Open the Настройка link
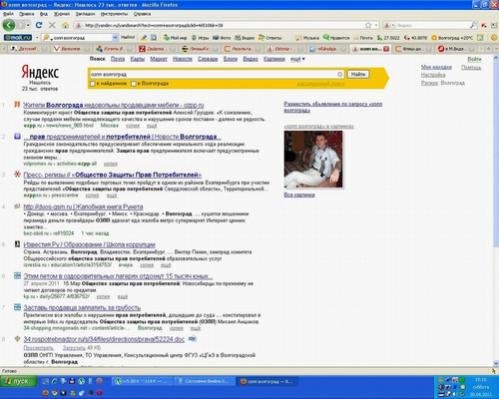The width and height of the screenshot is (499, 399). [x=433, y=75]
